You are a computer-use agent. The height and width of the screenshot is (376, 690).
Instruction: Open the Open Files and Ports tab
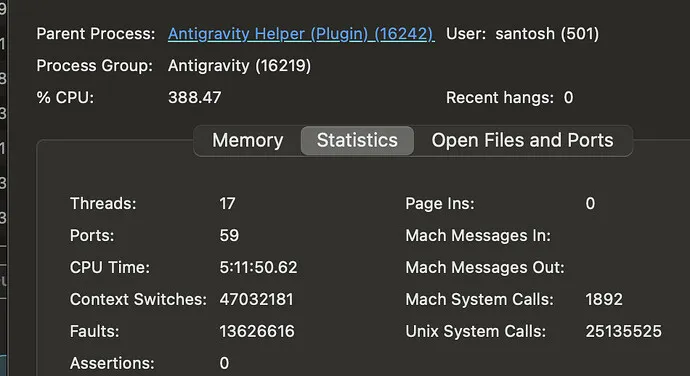[x=522, y=140]
